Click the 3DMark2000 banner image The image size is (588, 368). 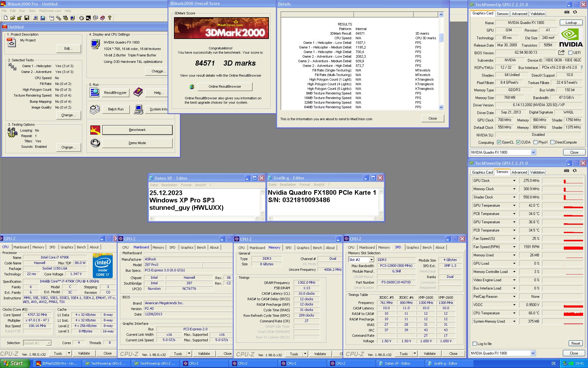(x=221, y=28)
